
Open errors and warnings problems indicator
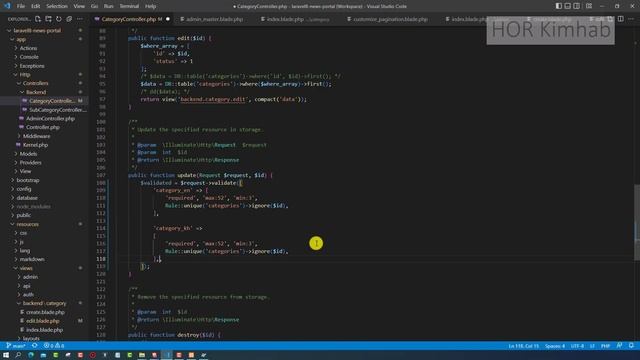pyautogui.click(x=54, y=346)
